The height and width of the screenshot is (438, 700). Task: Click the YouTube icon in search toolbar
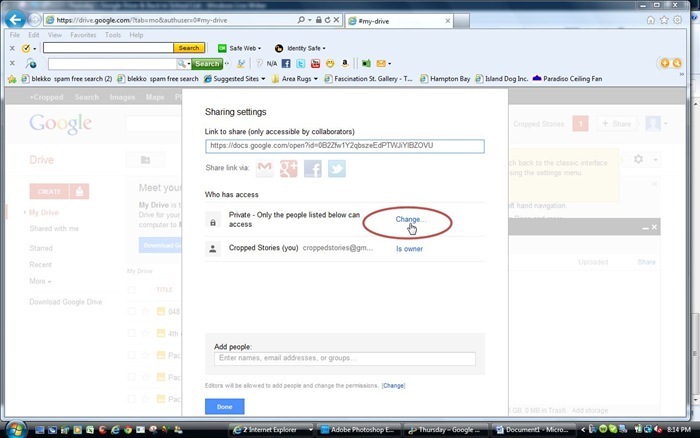tap(315, 63)
